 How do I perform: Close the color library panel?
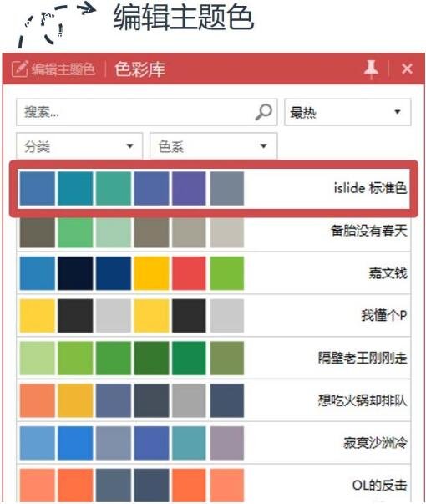[x=407, y=69]
